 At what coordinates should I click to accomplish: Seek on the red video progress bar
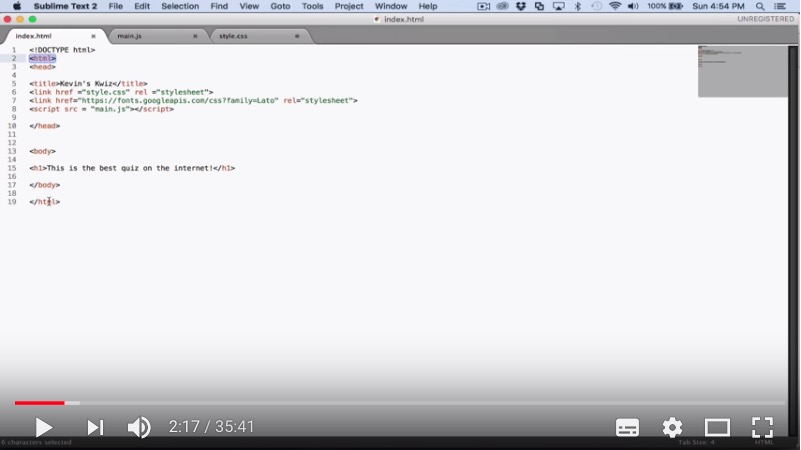coord(39,403)
